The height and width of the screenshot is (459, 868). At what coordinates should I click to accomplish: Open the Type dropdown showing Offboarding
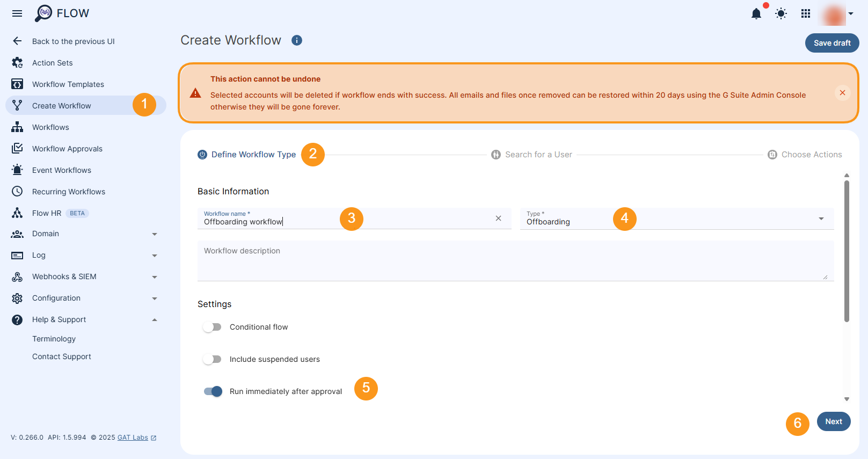[677, 218]
